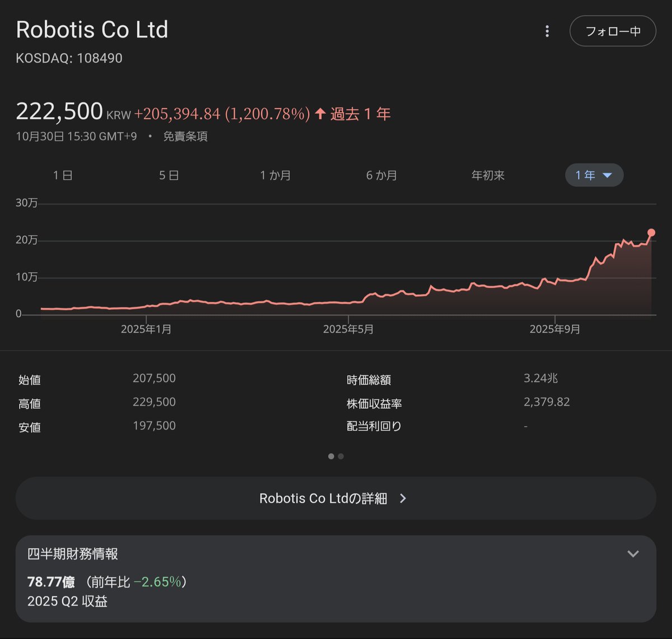Click the 過去 1 年 label

(x=361, y=114)
